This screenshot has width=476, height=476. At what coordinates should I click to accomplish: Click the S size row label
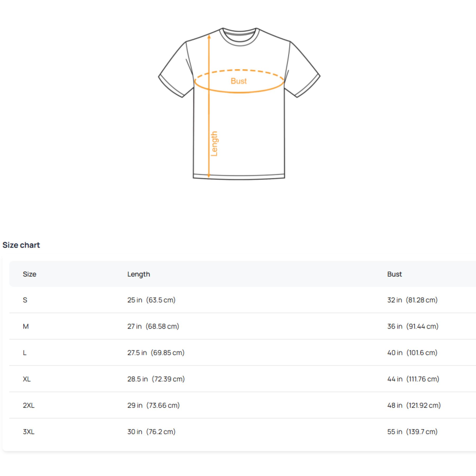tap(25, 300)
